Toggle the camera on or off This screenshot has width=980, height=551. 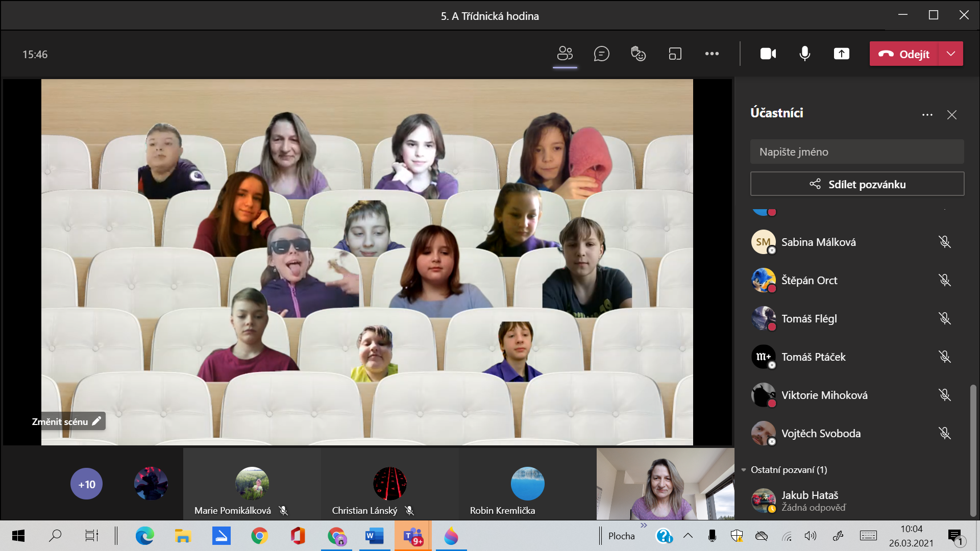click(768, 54)
